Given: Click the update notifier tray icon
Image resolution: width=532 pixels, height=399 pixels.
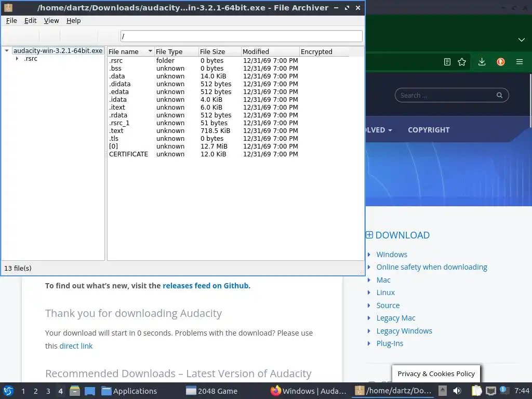Looking at the screenshot, I should [503, 390].
